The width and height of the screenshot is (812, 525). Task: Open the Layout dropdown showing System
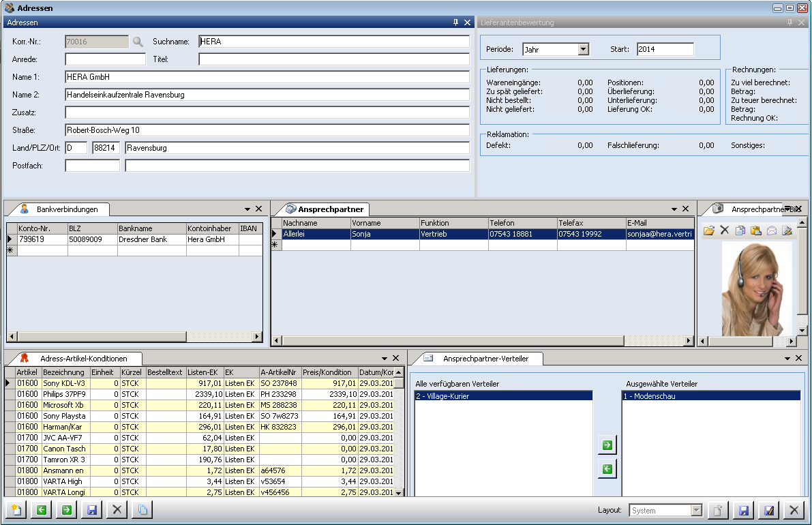click(696, 510)
